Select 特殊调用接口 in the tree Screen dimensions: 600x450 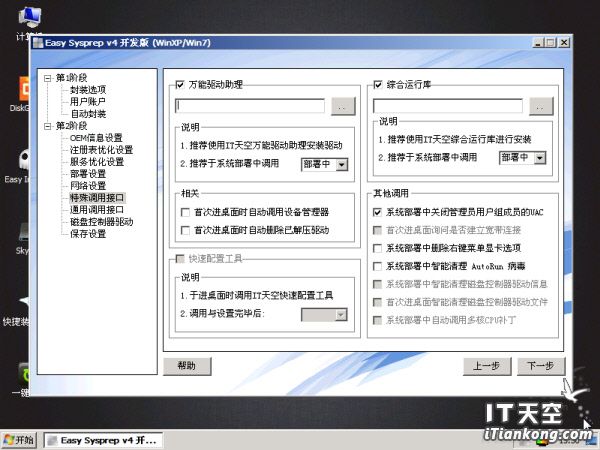click(97, 198)
